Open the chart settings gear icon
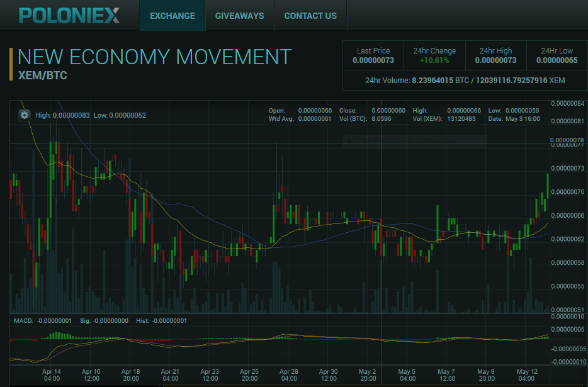This screenshot has width=588, height=387. [x=25, y=115]
